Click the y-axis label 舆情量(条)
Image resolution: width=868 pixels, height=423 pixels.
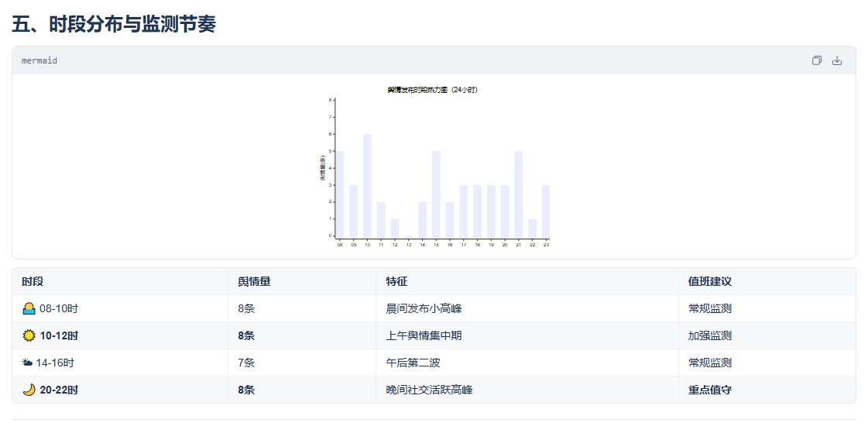(x=322, y=168)
